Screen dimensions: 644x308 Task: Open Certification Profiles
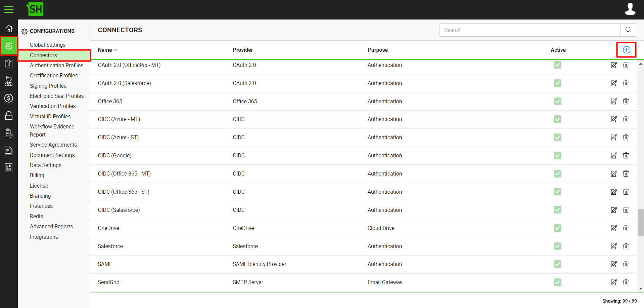pos(54,75)
